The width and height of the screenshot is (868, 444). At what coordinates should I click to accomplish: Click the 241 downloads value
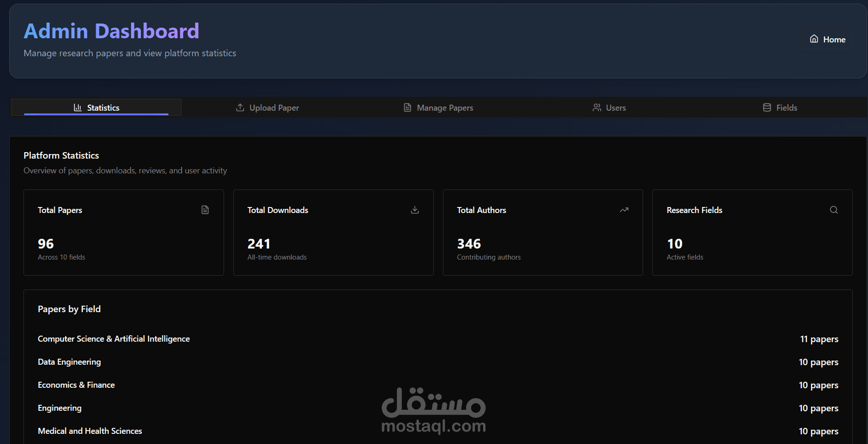tap(259, 243)
